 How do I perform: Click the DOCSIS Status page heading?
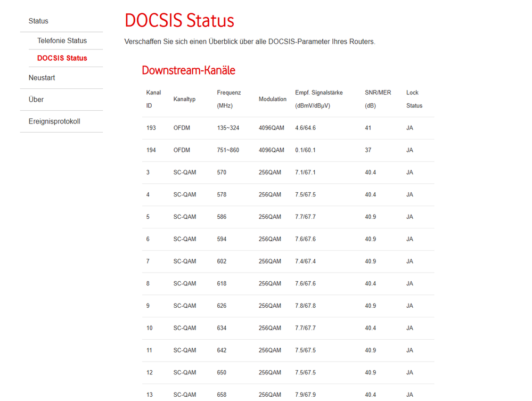point(179,20)
